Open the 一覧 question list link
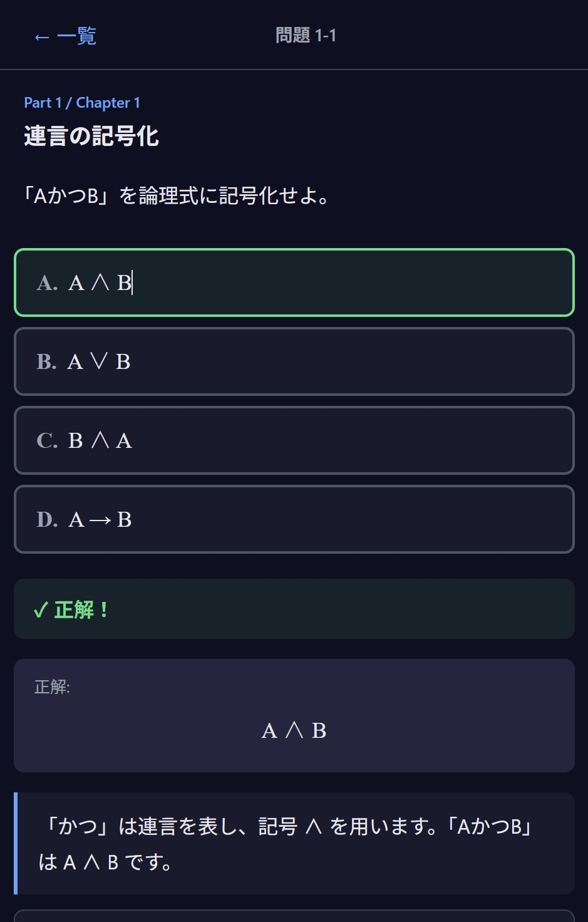This screenshot has width=588, height=922. pyautogui.click(x=77, y=37)
